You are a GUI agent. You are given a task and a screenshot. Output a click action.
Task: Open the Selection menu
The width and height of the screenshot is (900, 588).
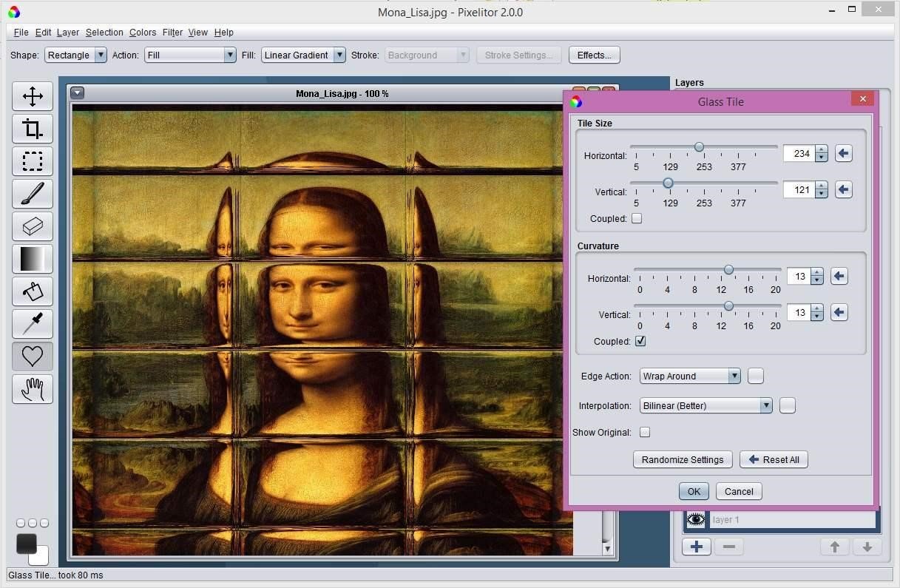104,32
